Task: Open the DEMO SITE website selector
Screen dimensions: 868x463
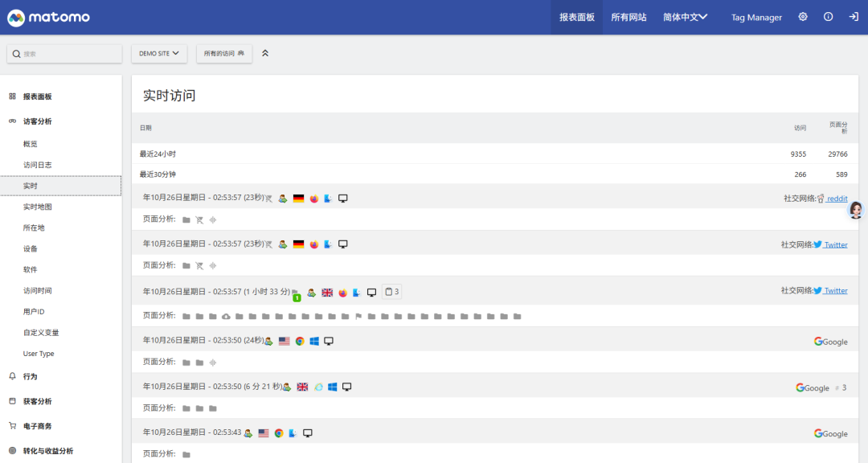Action: click(158, 53)
